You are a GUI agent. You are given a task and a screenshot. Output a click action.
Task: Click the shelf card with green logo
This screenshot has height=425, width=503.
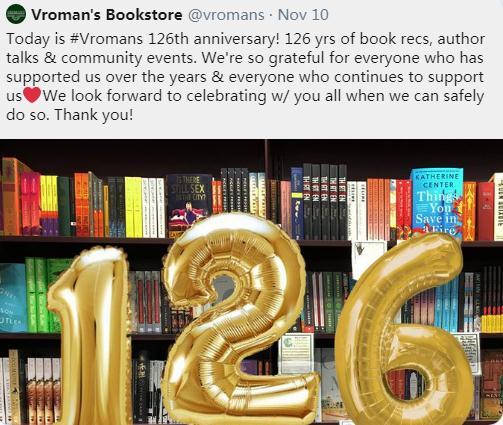[296, 354]
